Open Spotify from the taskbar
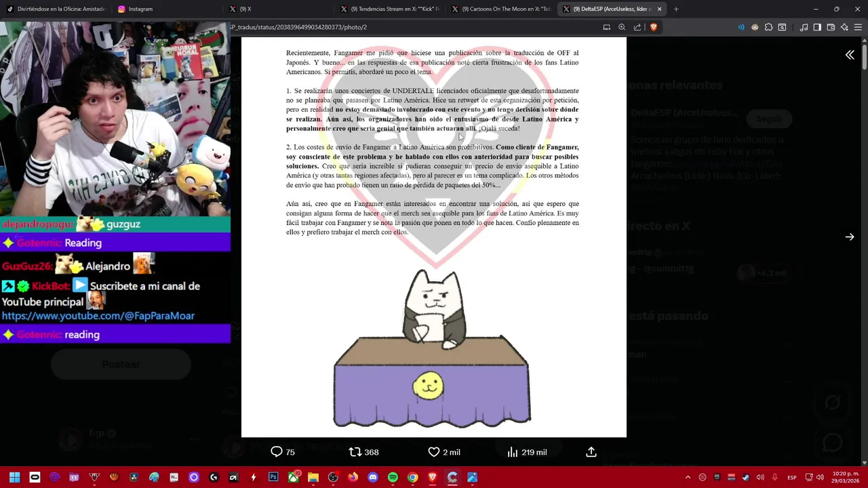Screen dimensions: 868x488 coord(393,477)
